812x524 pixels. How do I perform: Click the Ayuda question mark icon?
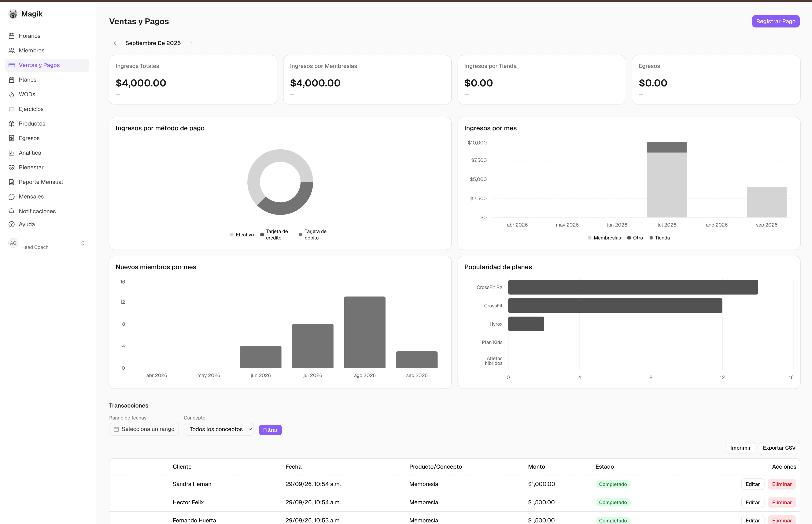pyautogui.click(x=12, y=224)
